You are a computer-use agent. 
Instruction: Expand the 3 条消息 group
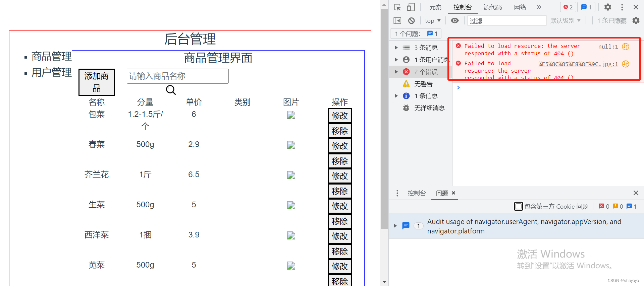pos(396,48)
